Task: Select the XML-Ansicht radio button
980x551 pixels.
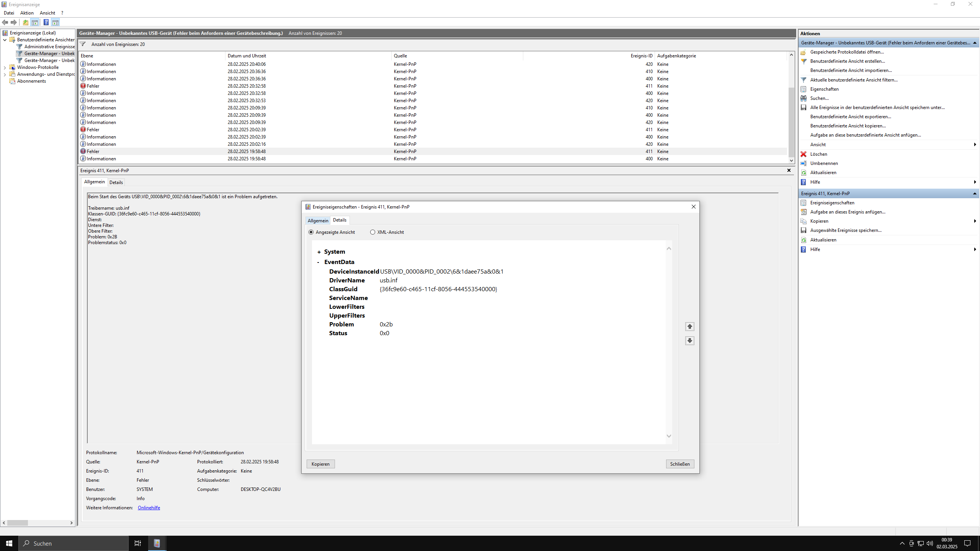Action: click(x=372, y=232)
